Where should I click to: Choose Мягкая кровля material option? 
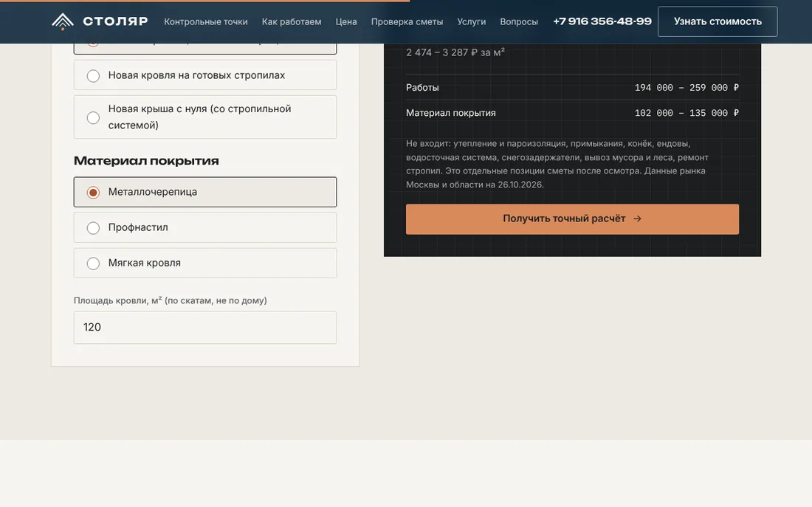[205, 263]
